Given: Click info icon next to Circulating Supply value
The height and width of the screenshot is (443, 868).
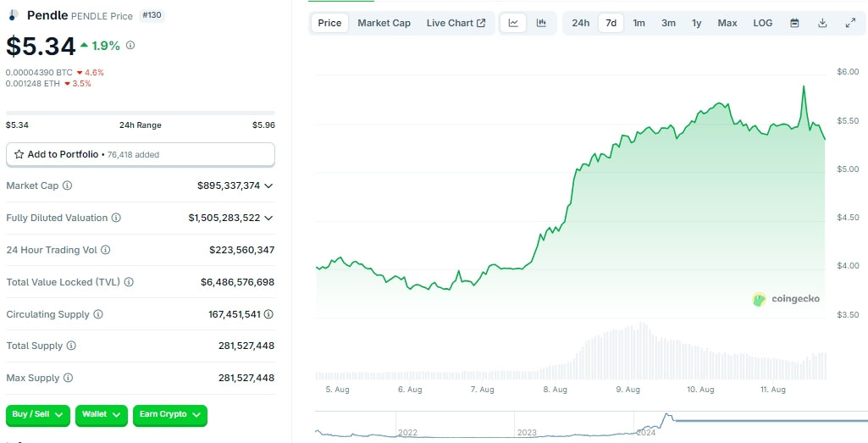Looking at the screenshot, I should click(268, 314).
